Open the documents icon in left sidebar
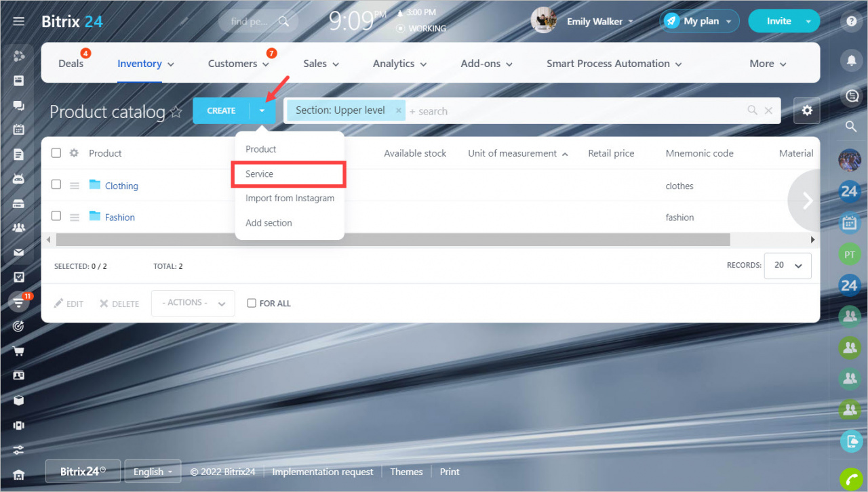Image resolution: width=868 pixels, height=492 pixels. (x=18, y=155)
